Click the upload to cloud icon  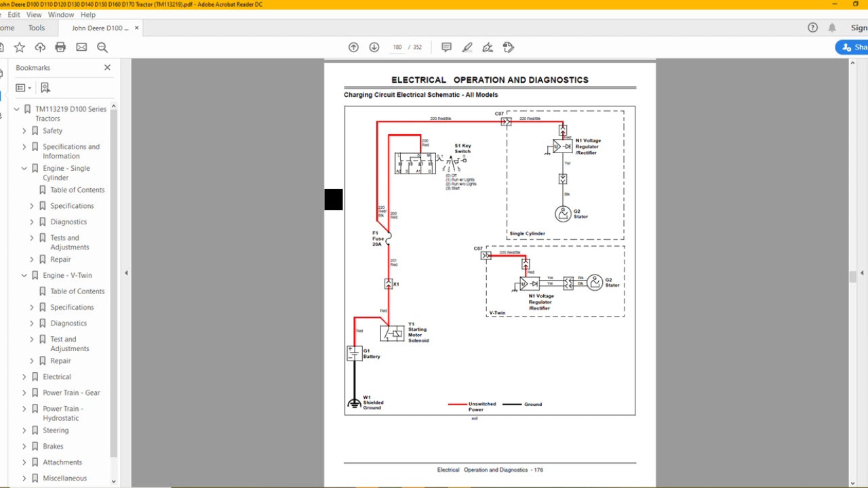click(x=40, y=47)
